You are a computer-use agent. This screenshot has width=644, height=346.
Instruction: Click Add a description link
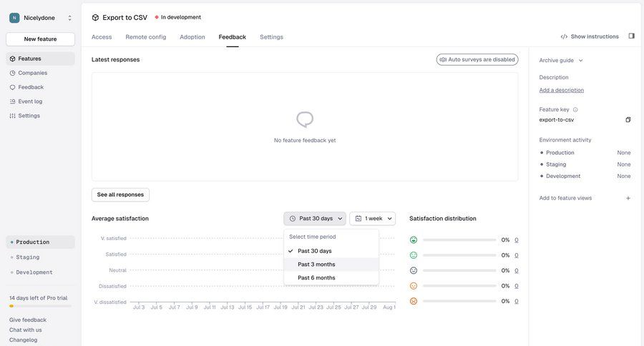coord(562,90)
